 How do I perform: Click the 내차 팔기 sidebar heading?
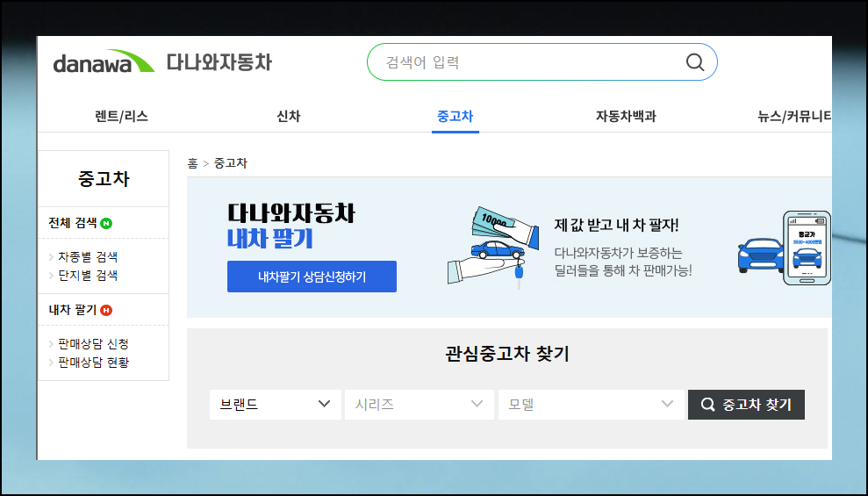click(x=73, y=310)
